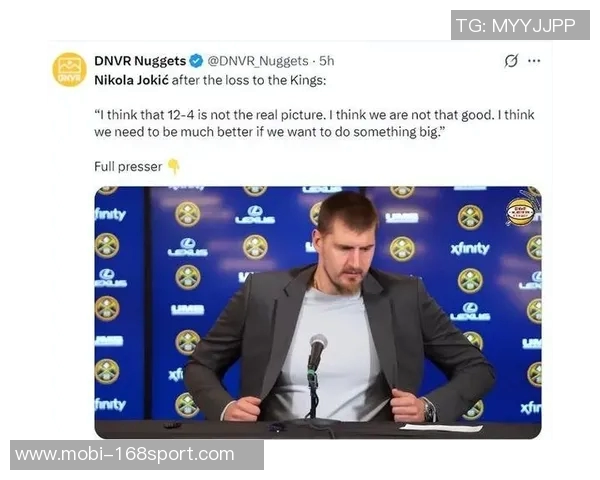The height and width of the screenshot is (480, 600).
Task: Click the blue verified checkmark badge
Action: tap(196, 61)
